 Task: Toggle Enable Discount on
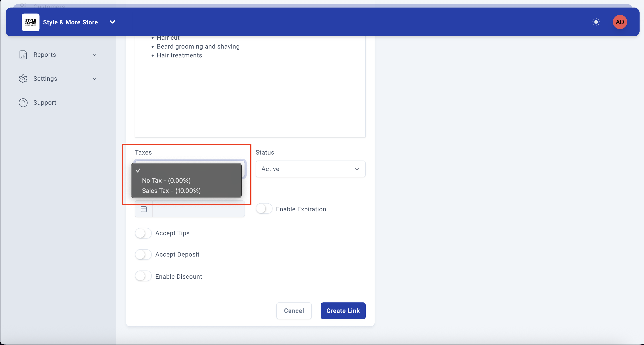pyautogui.click(x=143, y=276)
